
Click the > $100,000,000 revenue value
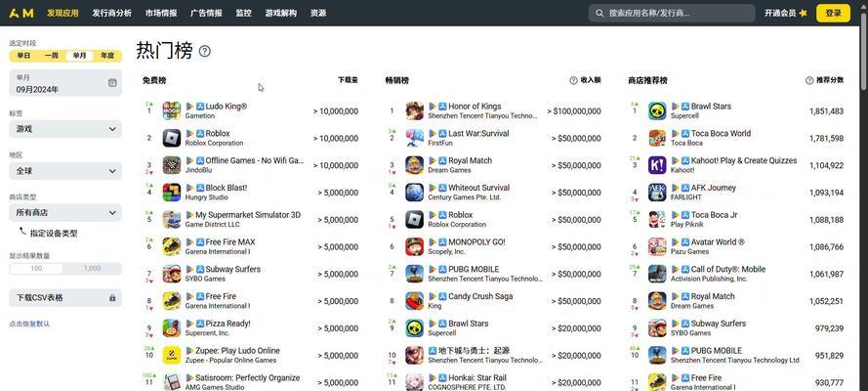pyautogui.click(x=574, y=111)
